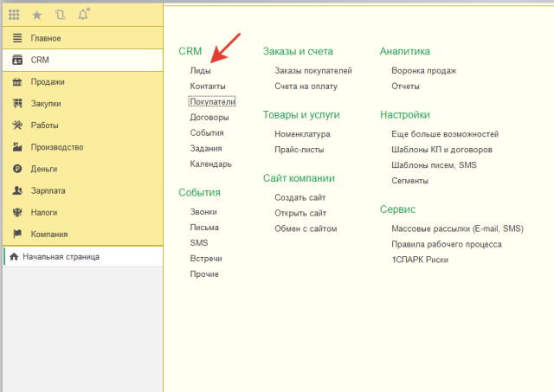Open the Лиды list
Image resolution: width=554 pixels, height=392 pixels.
point(200,71)
